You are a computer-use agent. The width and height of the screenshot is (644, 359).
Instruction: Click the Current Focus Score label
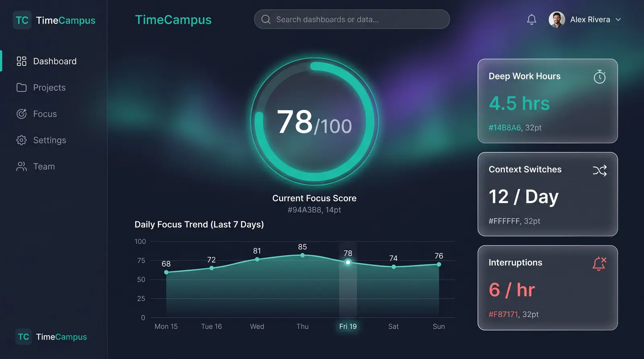(x=314, y=198)
